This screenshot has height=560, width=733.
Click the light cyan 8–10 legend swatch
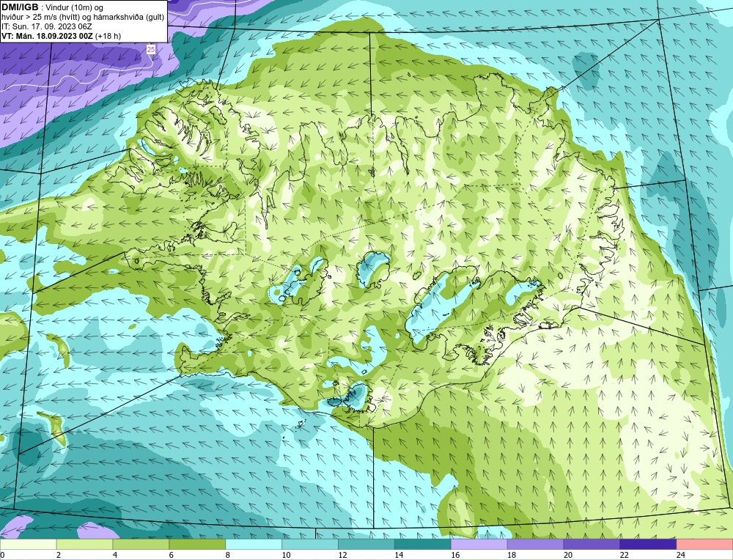coord(254,545)
